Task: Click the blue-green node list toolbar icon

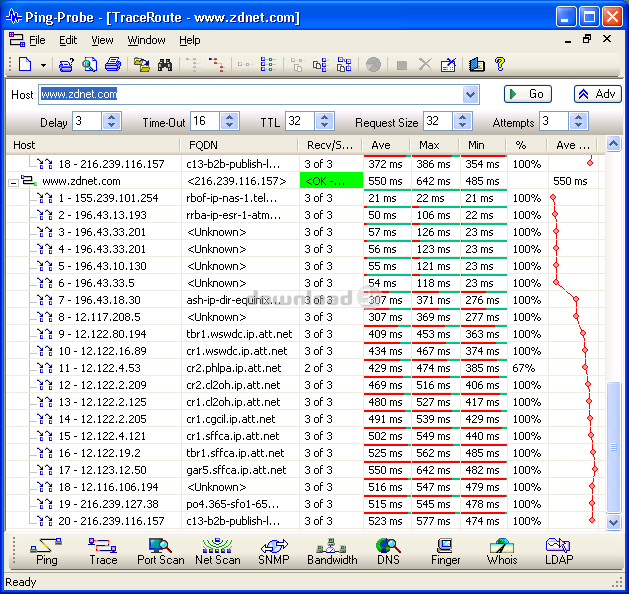Action: (x=268, y=65)
